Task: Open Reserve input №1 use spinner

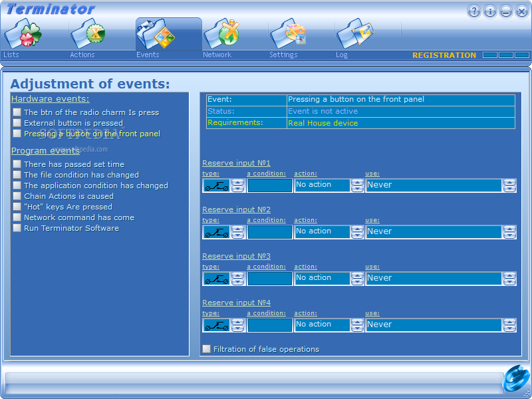Action: tap(509, 186)
